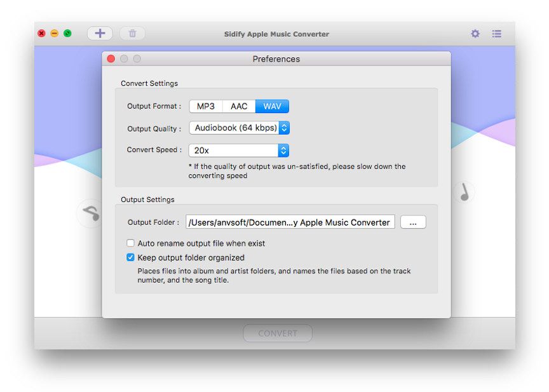The height and width of the screenshot is (392, 549).
Task: Click the Output Format label
Action: coord(154,106)
